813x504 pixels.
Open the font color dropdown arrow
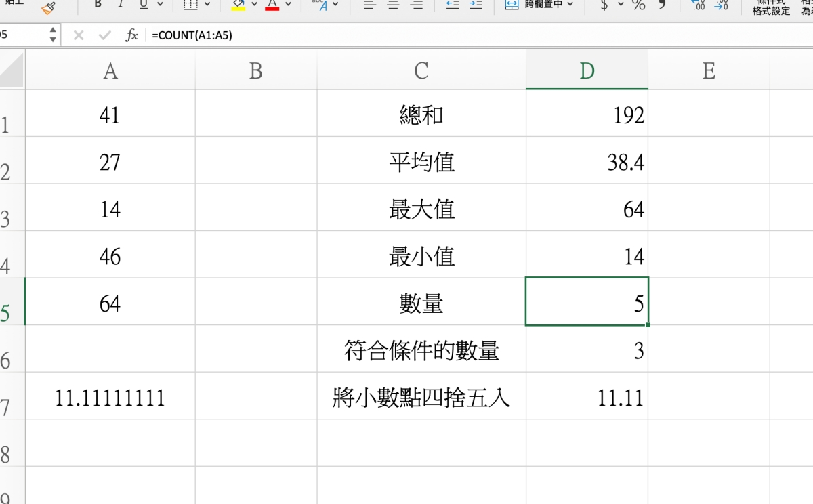289,5
